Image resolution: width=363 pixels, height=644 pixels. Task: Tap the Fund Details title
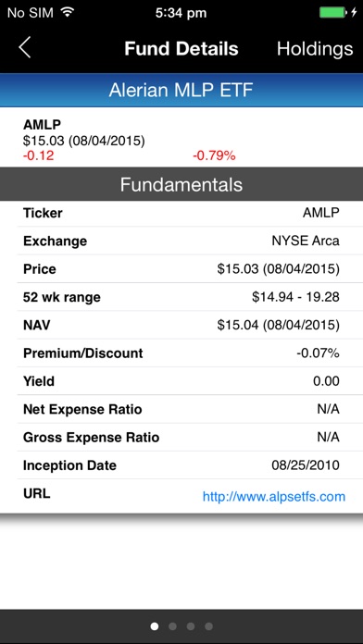[181, 48]
